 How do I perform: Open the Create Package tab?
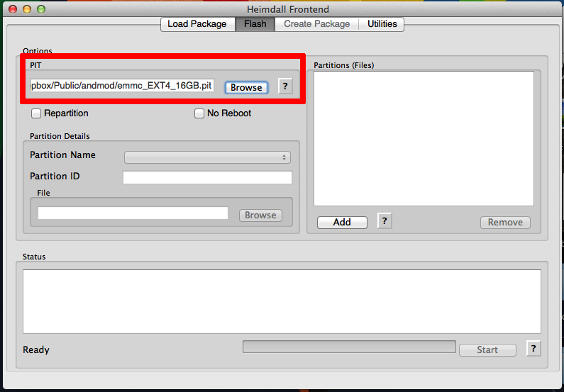pyautogui.click(x=317, y=24)
